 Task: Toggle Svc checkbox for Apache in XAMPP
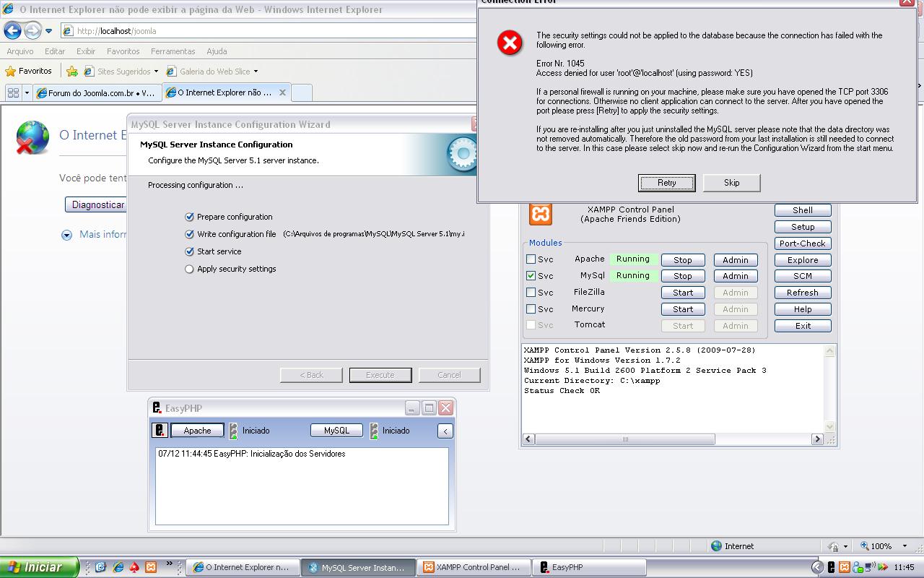click(x=531, y=259)
